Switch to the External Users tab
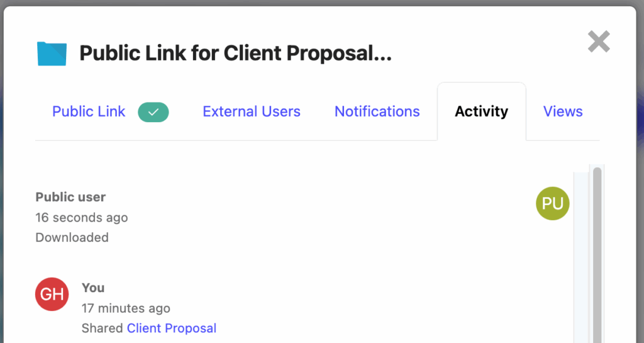 [x=251, y=112]
